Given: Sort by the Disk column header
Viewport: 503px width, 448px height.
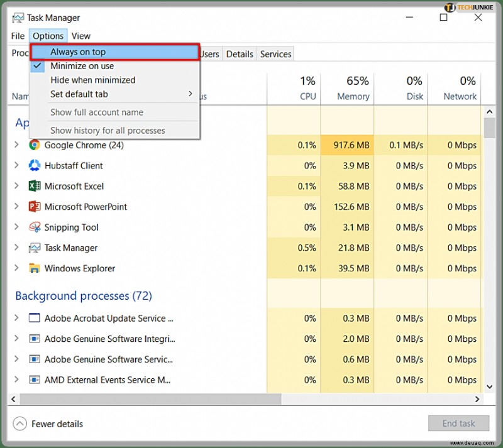Looking at the screenshot, I should 401,89.
